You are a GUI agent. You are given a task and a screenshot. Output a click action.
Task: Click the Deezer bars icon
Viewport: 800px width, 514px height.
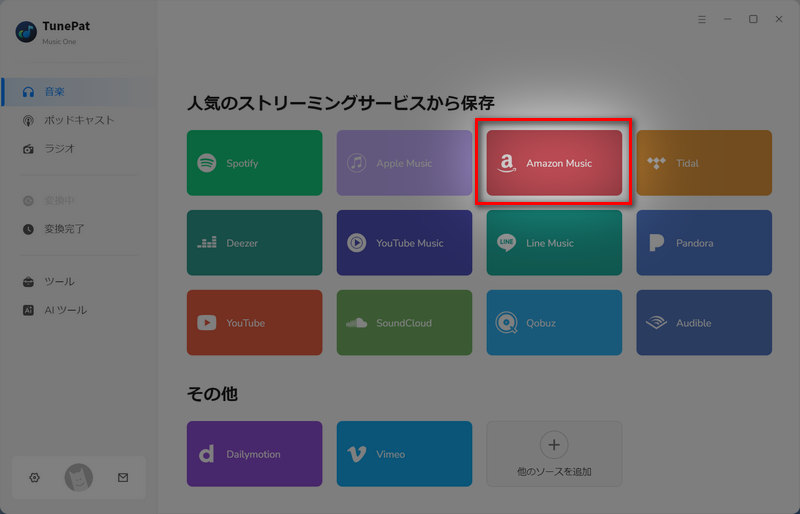pyautogui.click(x=207, y=242)
